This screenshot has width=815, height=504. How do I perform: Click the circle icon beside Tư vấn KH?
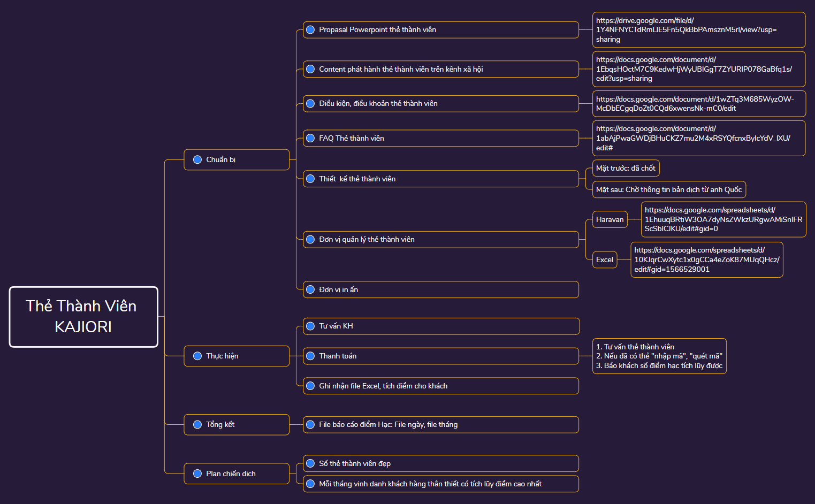310,326
